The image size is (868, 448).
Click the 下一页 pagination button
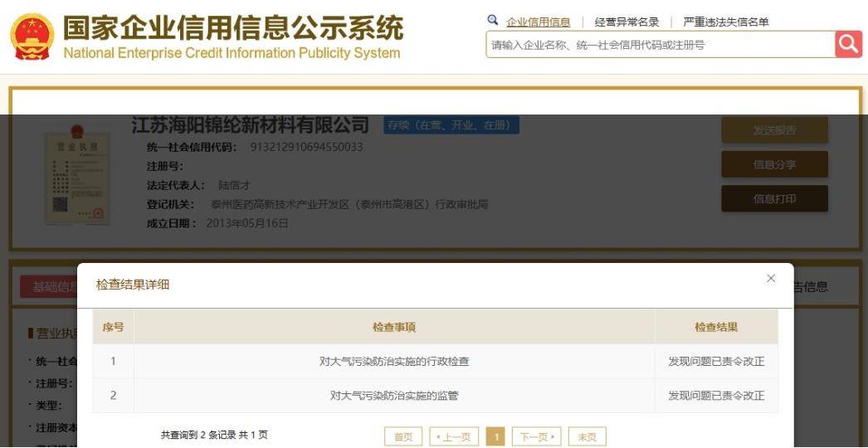(537, 437)
